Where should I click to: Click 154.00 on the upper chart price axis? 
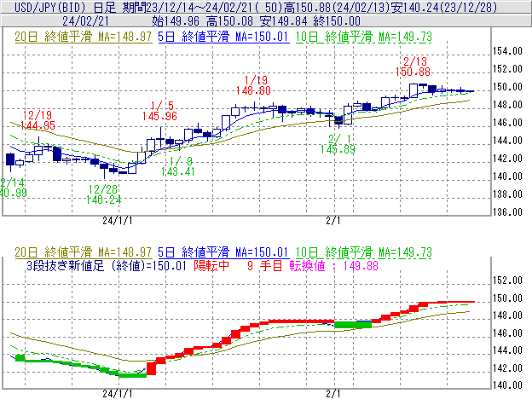[x=507, y=51]
